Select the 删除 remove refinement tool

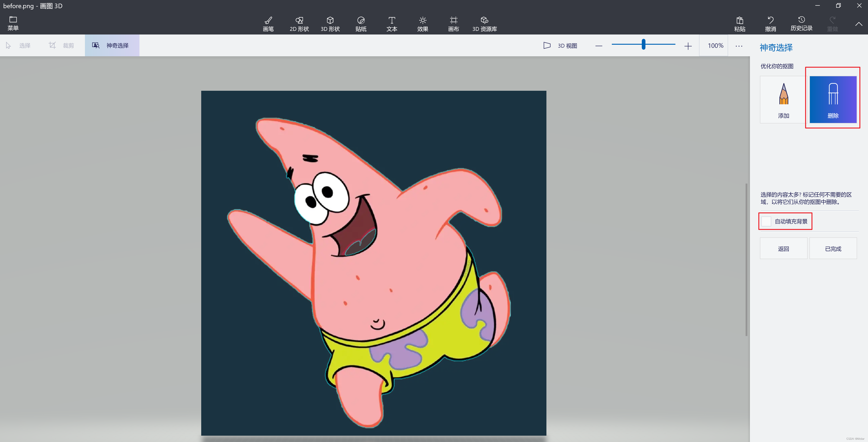(833, 99)
